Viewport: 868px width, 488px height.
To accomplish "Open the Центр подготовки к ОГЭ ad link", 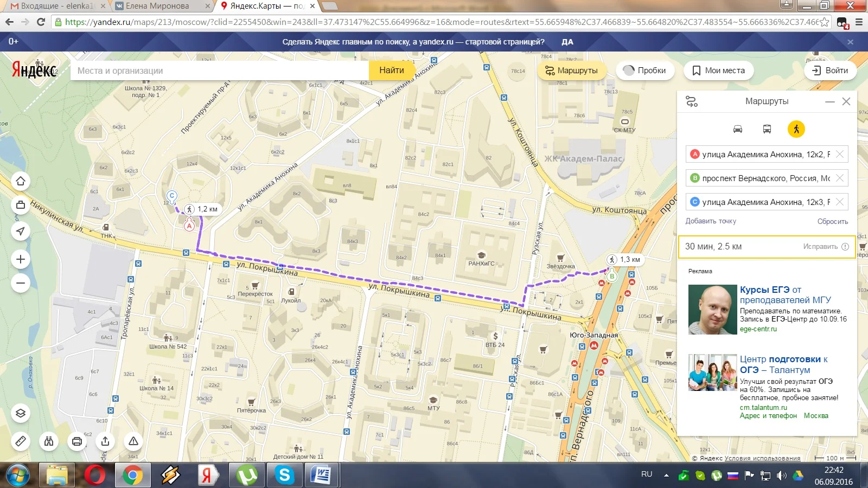I will [784, 364].
